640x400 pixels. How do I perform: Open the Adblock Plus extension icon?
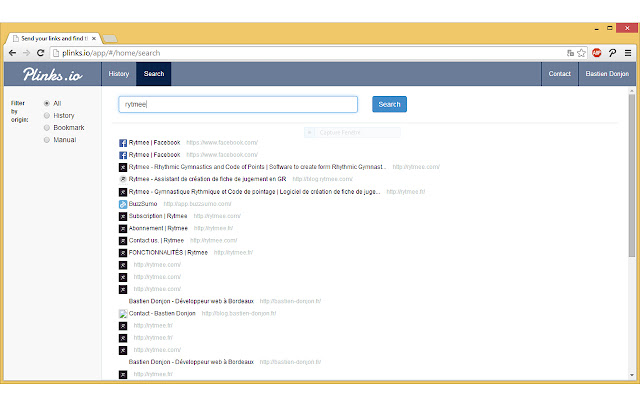[597, 53]
